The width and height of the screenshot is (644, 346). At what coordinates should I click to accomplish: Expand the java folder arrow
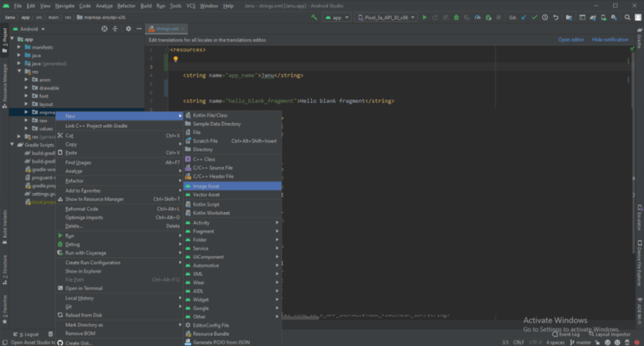coord(19,55)
